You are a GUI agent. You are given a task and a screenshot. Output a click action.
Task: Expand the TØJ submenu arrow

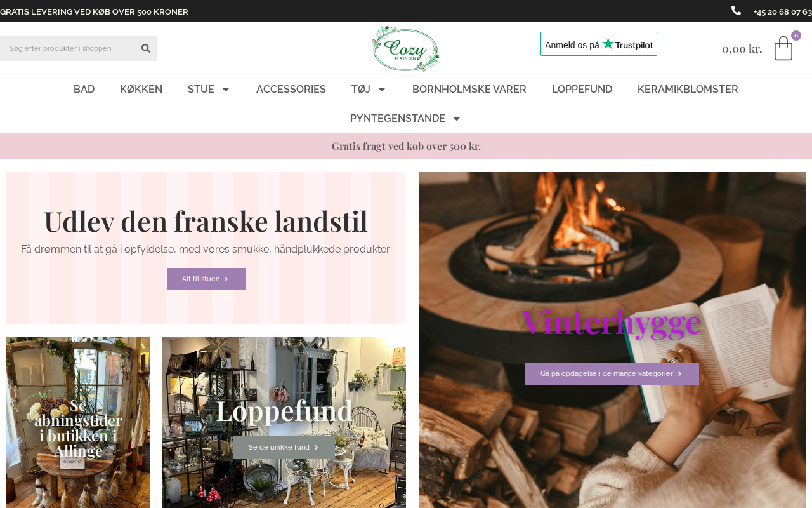pyautogui.click(x=382, y=90)
